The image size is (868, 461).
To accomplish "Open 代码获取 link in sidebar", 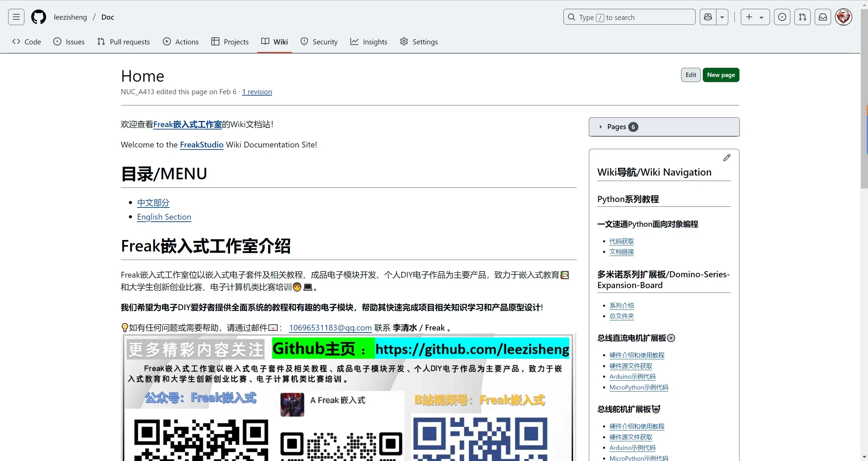I will point(621,241).
